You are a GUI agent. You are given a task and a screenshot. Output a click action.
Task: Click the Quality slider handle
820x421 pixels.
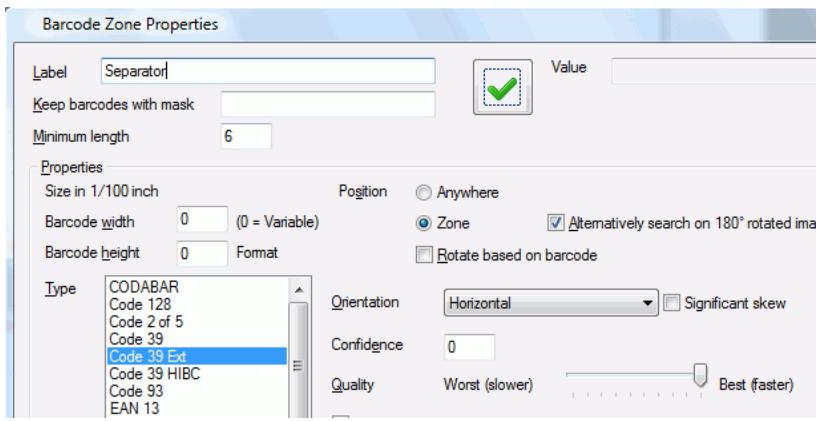point(700,376)
